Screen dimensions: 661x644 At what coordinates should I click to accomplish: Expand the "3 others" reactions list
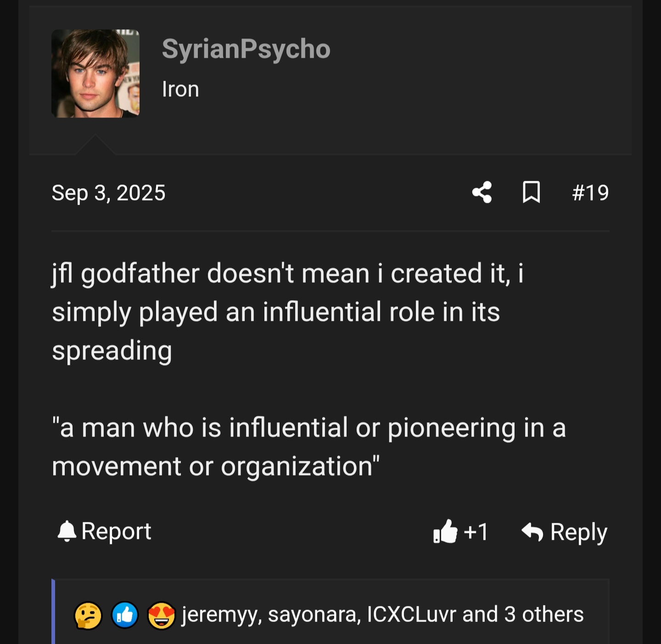[x=543, y=615]
